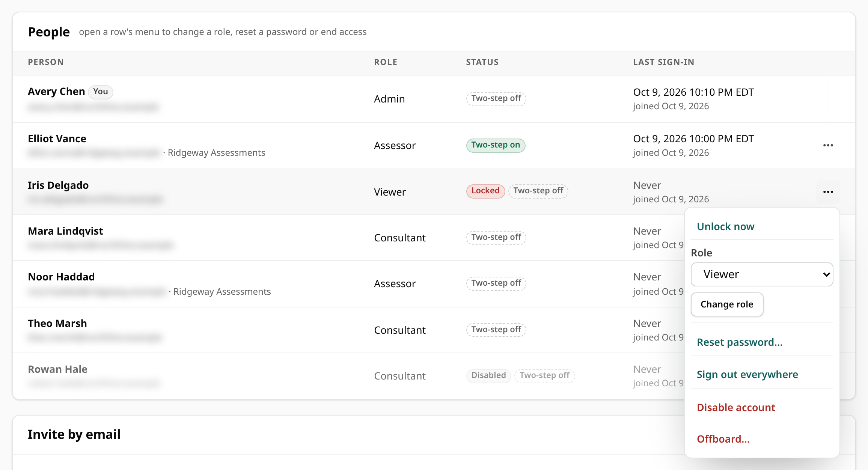The image size is (868, 470).
Task: Click the Locked badge for Iris Delgado
Action: (485, 191)
